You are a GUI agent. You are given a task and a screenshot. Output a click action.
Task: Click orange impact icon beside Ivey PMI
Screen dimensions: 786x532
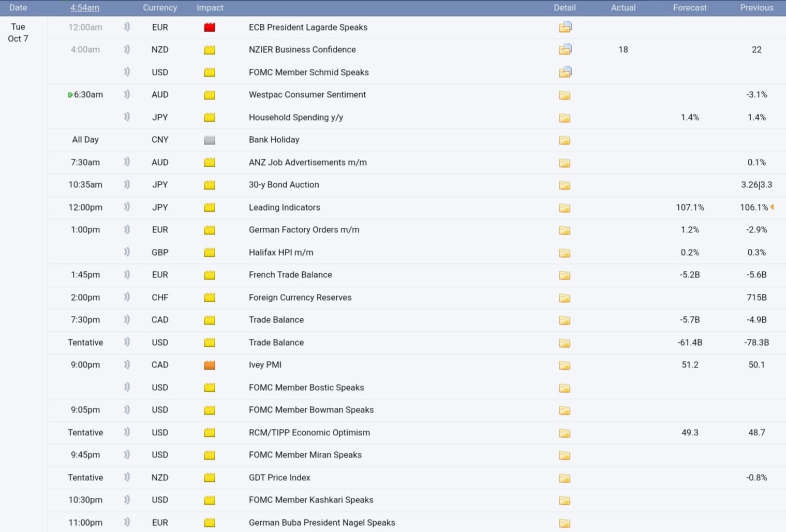pyautogui.click(x=210, y=365)
